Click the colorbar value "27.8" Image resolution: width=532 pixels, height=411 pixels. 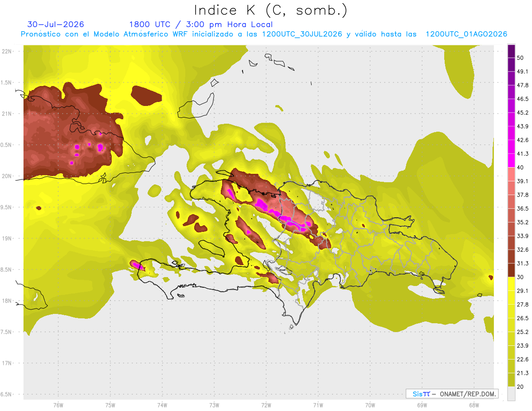point(523,305)
